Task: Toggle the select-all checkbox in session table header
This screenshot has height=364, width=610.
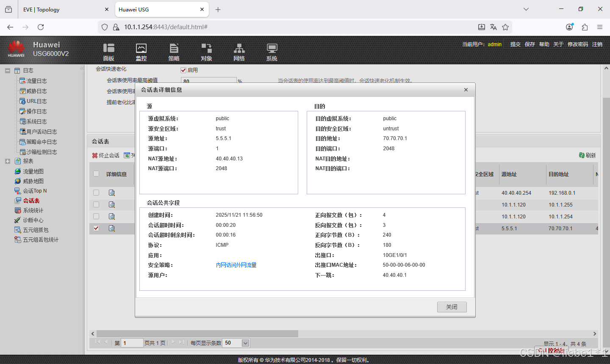Action: [x=96, y=174]
